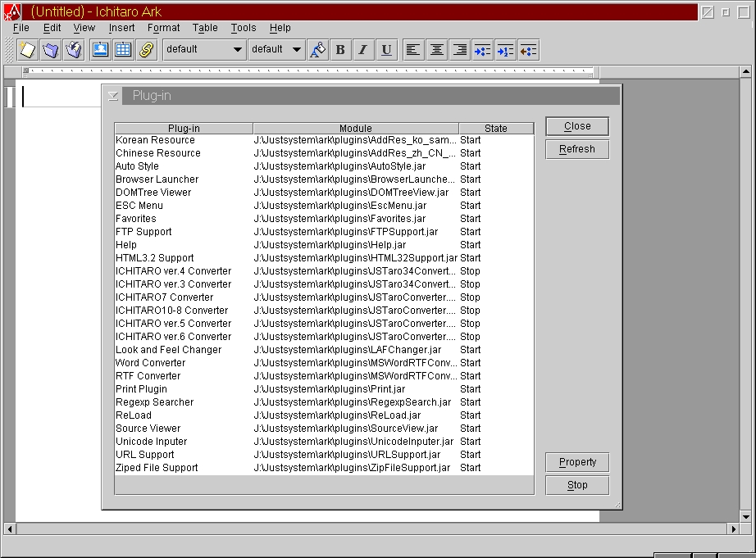Decrease indent with the outdent icon
Image resolution: width=756 pixels, height=558 pixels.
point(528,50)
